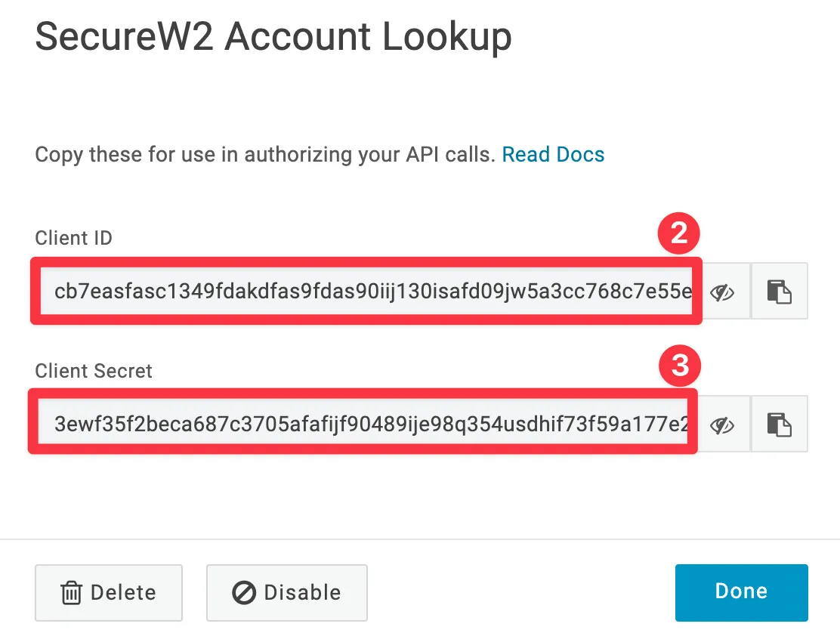The height and width of the screenshot is (639, 840).
Task: Click the Delete button
Action: 109,592
